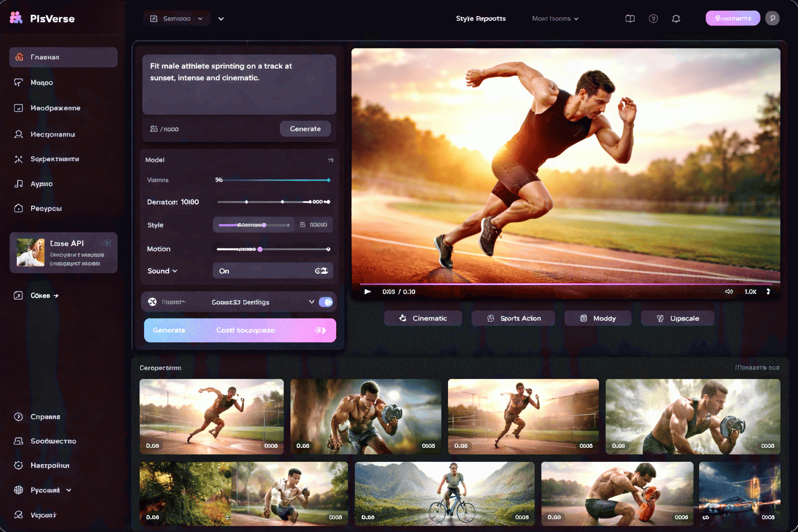The image size is (798, 532).
Task: Open the help question mark icon
Action: tap(653, 19)
